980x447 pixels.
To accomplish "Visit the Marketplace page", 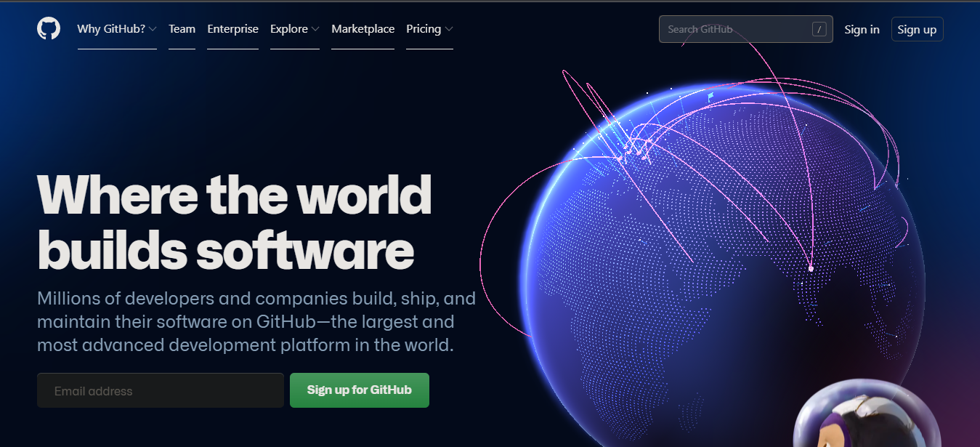I will 363,29.
